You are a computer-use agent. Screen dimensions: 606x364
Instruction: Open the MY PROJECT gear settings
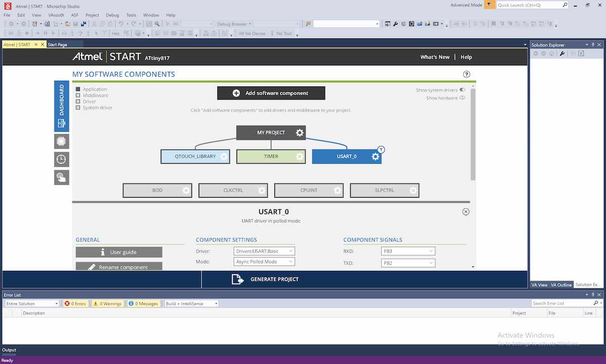300,132
